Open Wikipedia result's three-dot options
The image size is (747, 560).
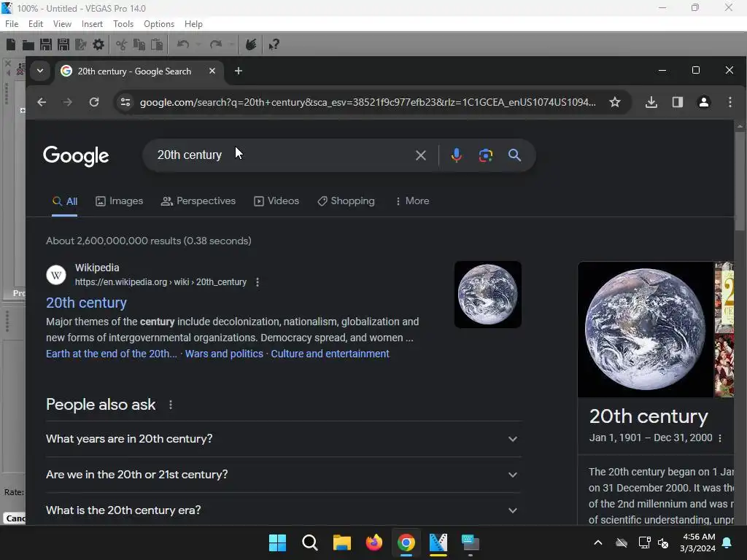[x=258, y=282]
